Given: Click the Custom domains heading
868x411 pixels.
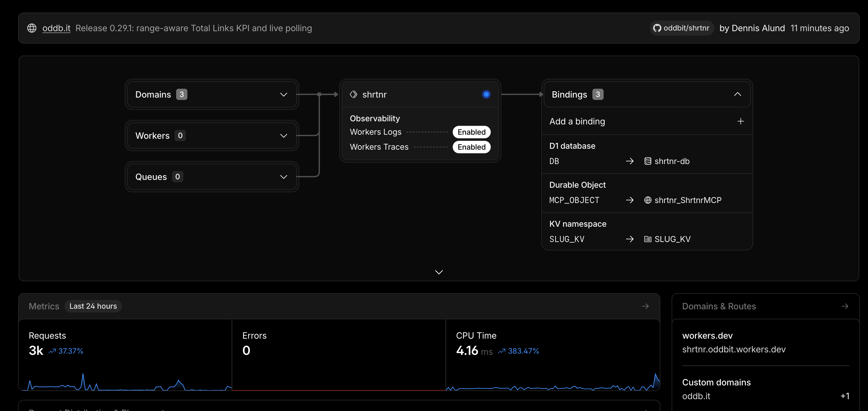Looking at the screenshot, I should (716, 382).
